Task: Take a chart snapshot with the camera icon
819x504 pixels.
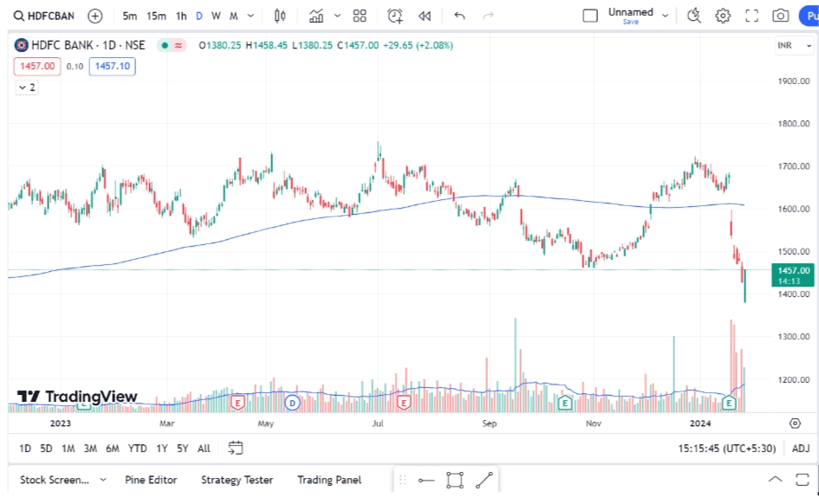Action: 780,15
